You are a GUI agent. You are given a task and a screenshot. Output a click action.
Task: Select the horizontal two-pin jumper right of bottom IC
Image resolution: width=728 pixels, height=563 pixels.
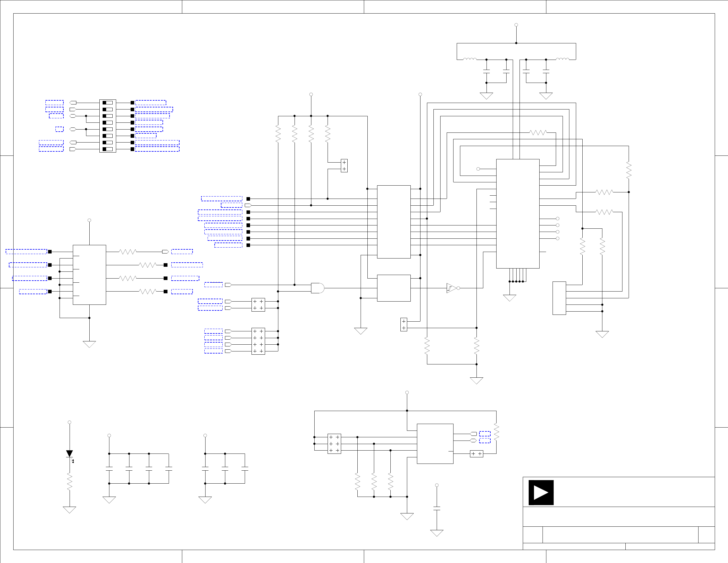click(476, 454)
